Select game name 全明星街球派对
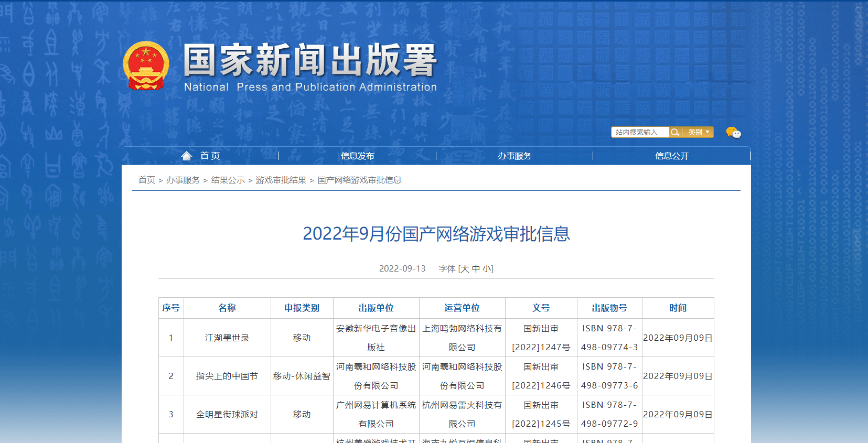The height and width of the screenshot is (443, 868). point(227,415)
